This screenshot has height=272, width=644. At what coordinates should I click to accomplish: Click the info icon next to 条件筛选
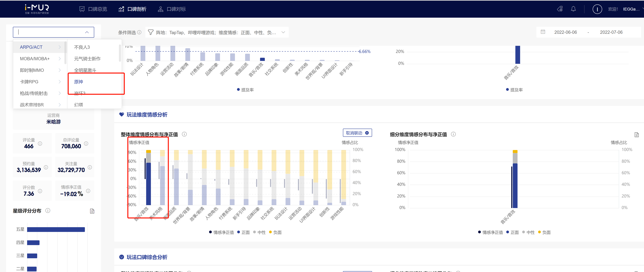(139, 32)
